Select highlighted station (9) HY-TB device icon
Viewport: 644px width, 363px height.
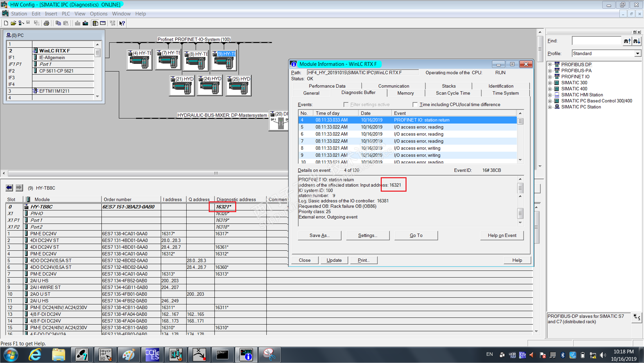224,61
